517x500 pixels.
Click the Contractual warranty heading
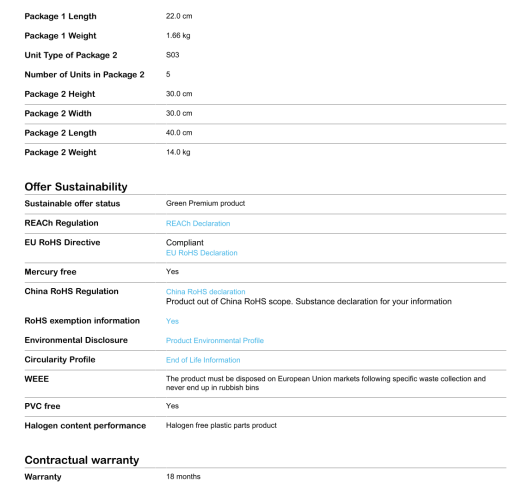point(82,460)
